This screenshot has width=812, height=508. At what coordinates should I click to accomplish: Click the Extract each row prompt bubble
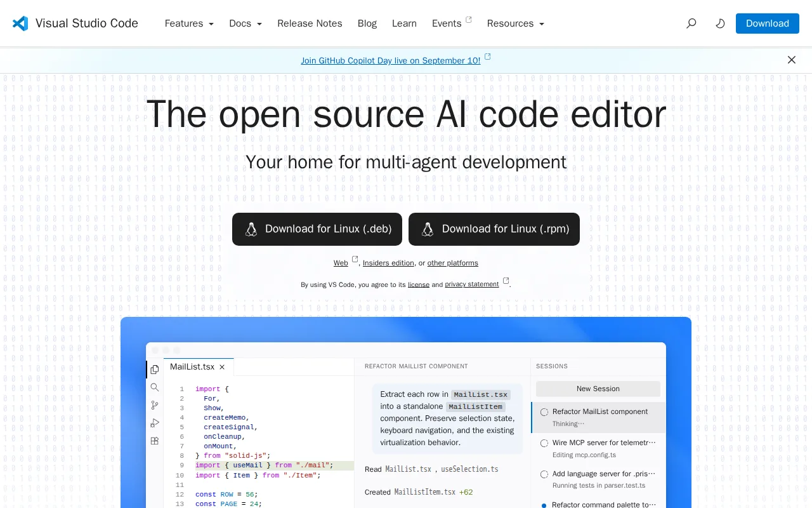coord(447,418)
